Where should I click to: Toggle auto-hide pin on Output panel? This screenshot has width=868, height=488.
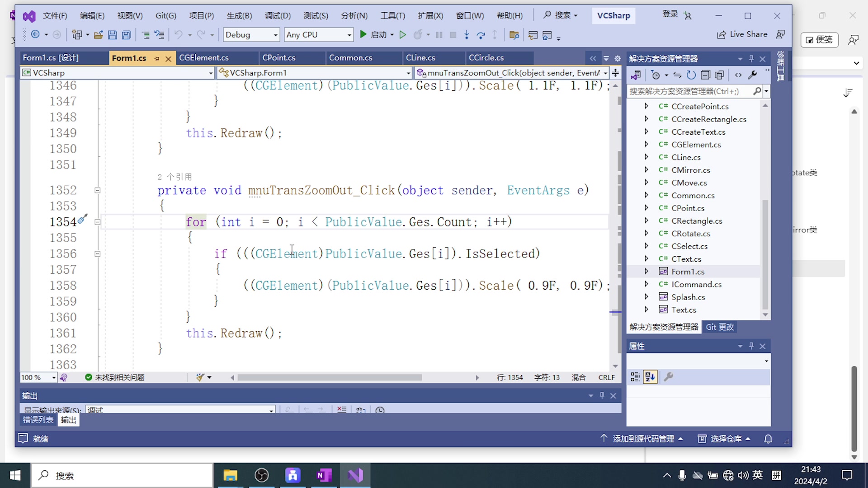(602, 395)
